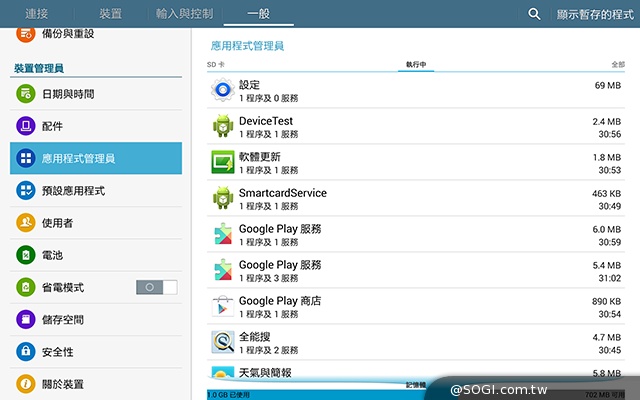
Task: Open the search magnifier icon
Action: [534, 14]
